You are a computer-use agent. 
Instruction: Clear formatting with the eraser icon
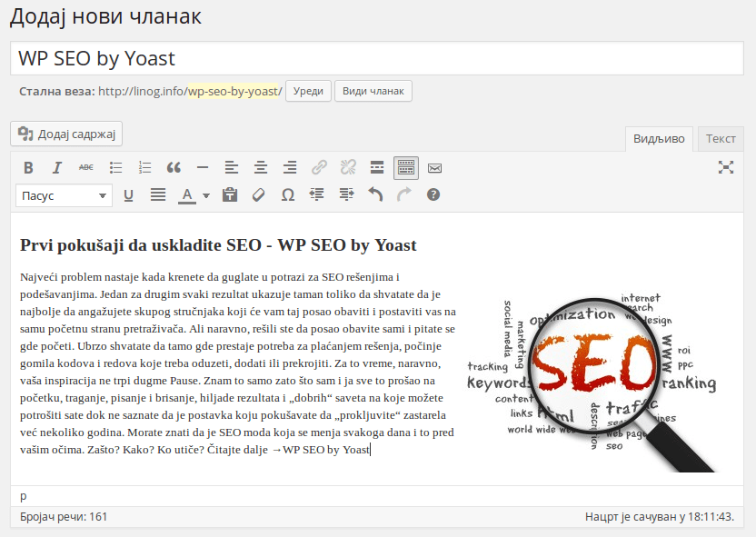pyautogui.click(x=259, y=195)
